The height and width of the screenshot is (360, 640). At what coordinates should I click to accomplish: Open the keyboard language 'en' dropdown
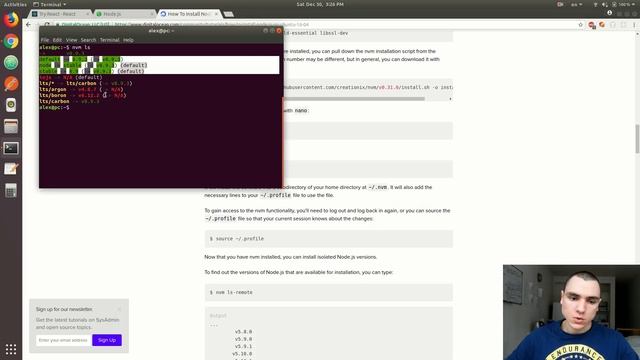576,4
